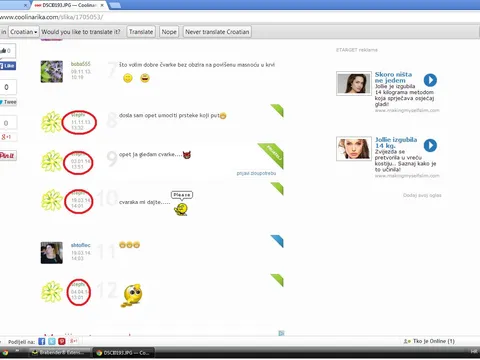Select Never translate Croatian option
The width and height of the screenshot is (480, 360).
pos(217,32)
